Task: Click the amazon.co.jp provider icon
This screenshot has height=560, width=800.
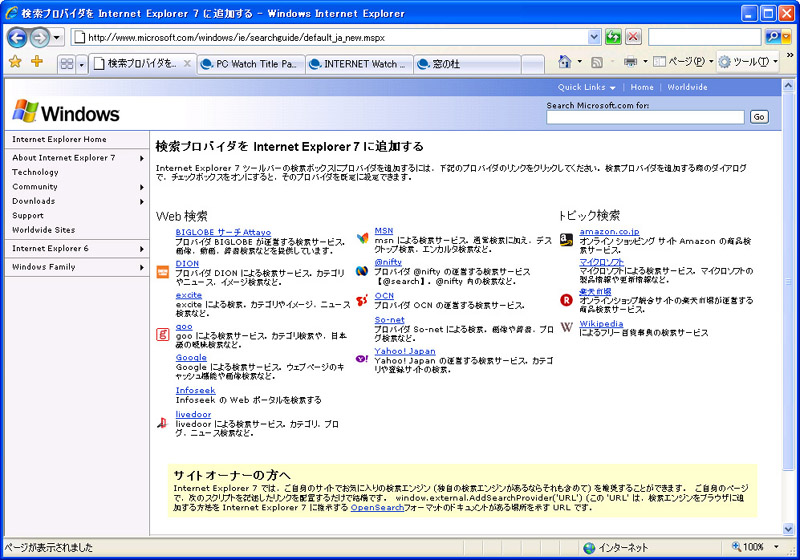Action: click(566, 239)
